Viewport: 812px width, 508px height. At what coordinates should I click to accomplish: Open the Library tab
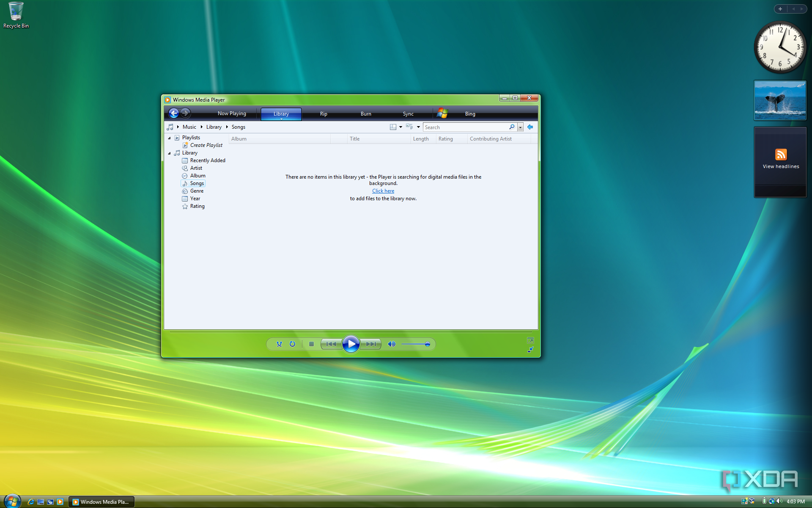[281, 114]
